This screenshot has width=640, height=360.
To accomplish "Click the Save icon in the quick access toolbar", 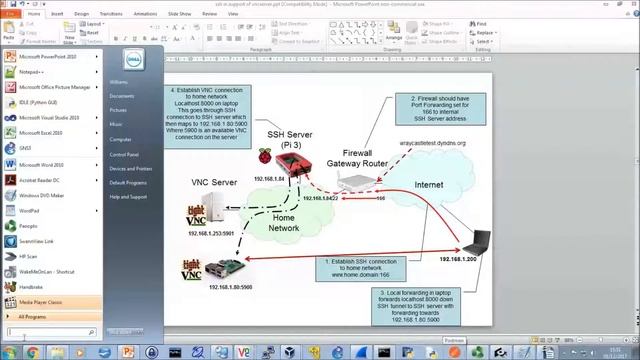I will coord(13,4).
